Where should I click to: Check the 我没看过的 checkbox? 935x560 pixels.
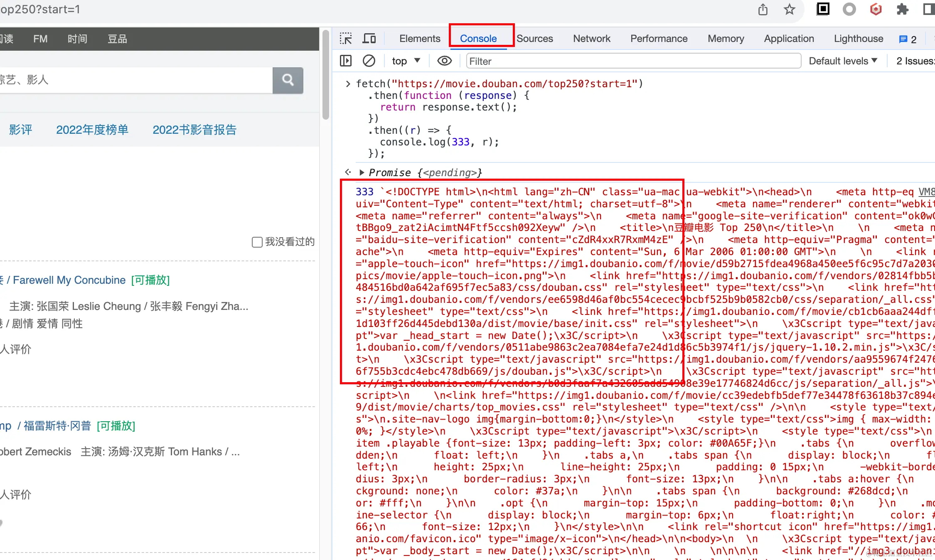pyautogui.click(x=257, y=242)
